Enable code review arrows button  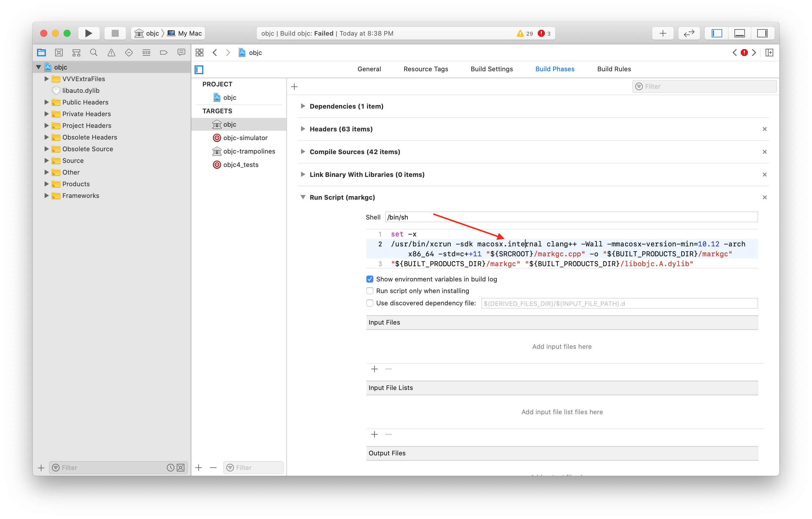pos(689,33)
